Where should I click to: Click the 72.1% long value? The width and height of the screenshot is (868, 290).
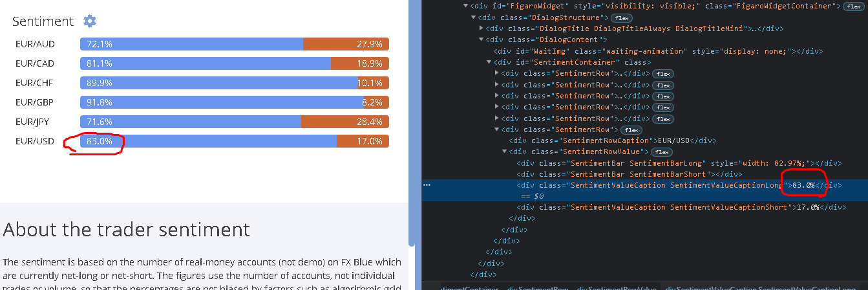pos(100,44)
